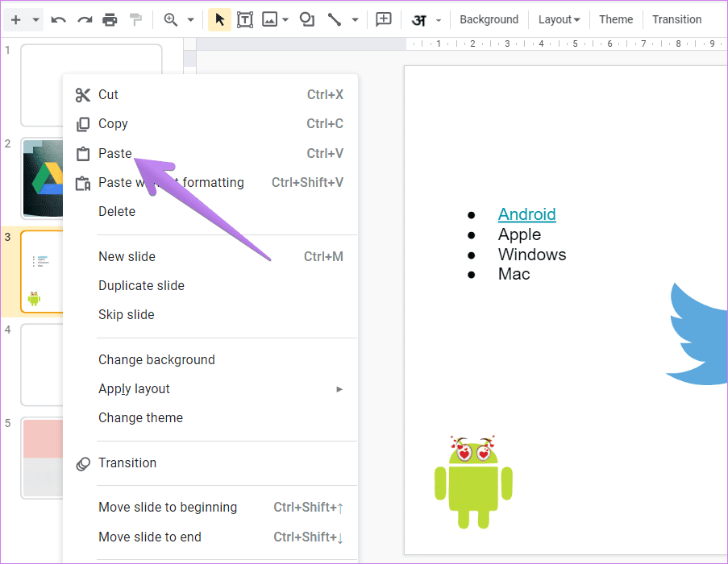Viewport: 728px width, 564px height.
Task: Click the Print icon
Action: point(110,20)
